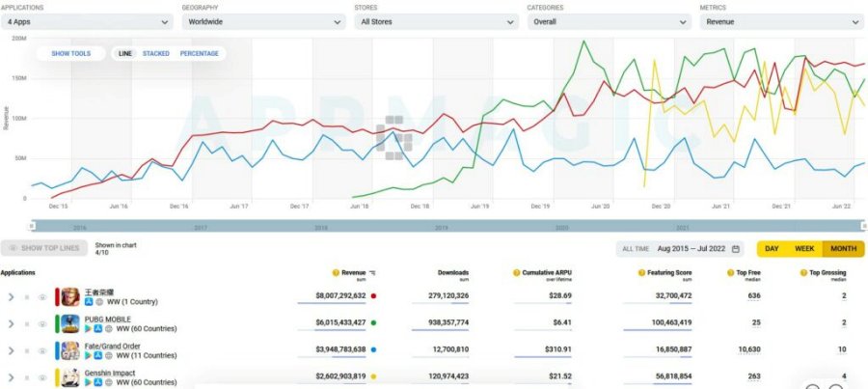Click the globe icon in the PUBG MOBILE row
Viewport: 868px width, 389px height.
point(109,328)
